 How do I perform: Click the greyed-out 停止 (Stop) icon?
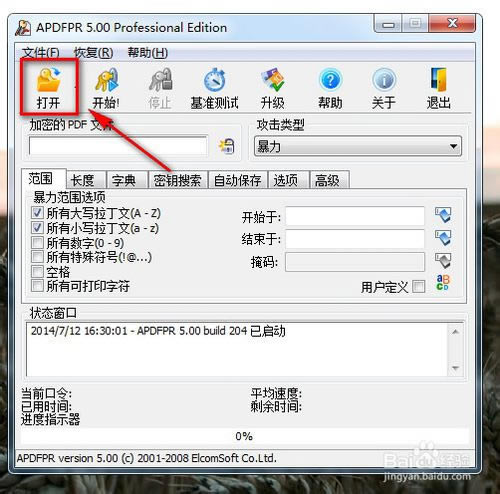tap(160, 88)
